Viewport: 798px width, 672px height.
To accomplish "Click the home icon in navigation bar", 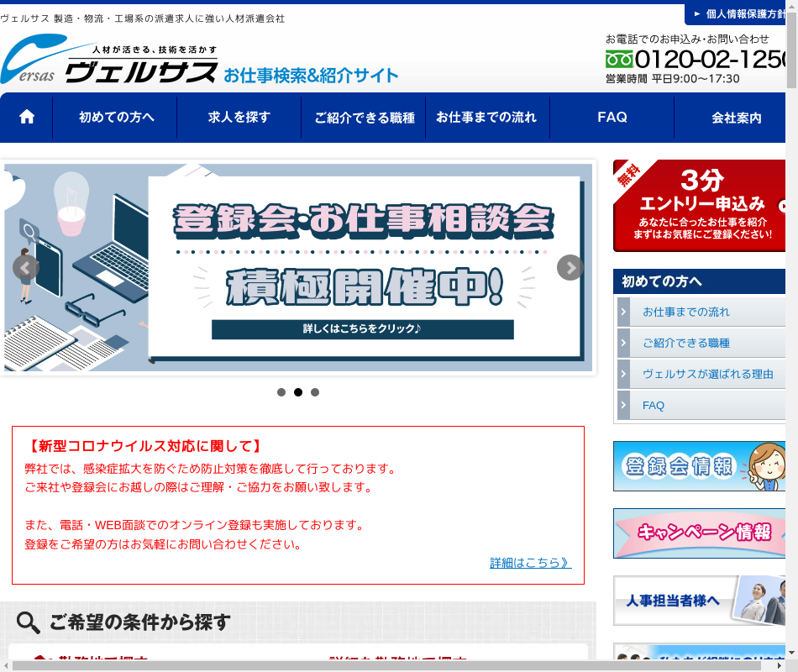I will pyautogui.click(x=27, y=117).
